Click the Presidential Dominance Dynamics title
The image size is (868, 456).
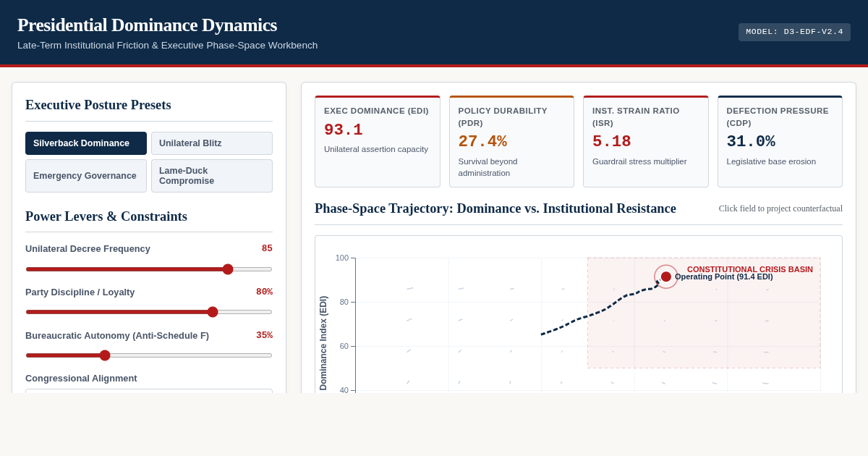coord(147,25)
